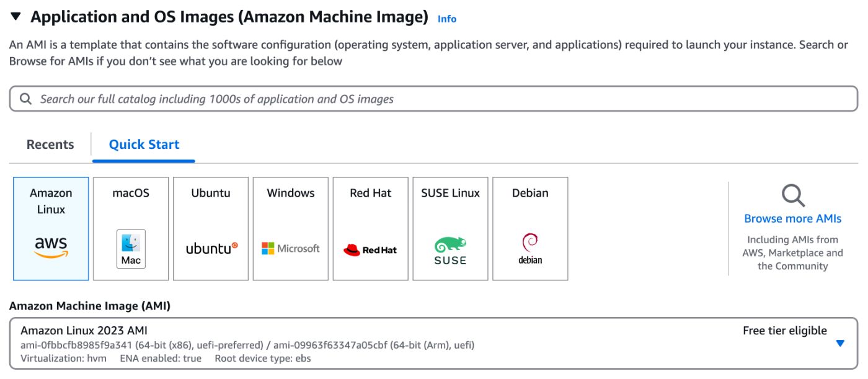Click the Free tier eligible label
The height and width of the screenshot is (379, 868).
(x=784, y=331)
